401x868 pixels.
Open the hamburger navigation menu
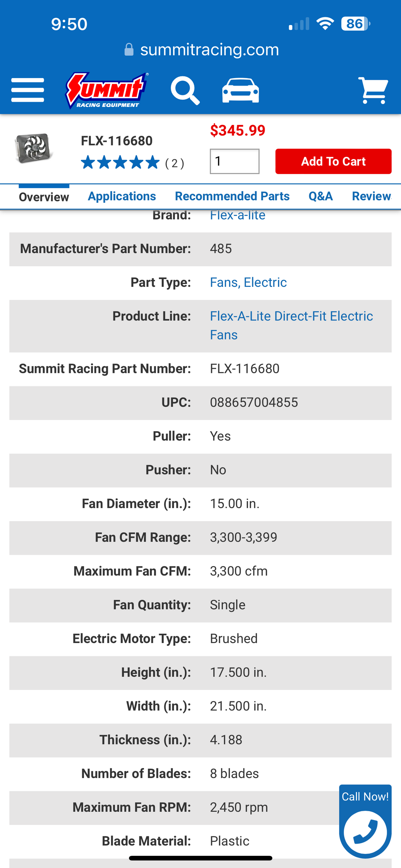[27, 90]
